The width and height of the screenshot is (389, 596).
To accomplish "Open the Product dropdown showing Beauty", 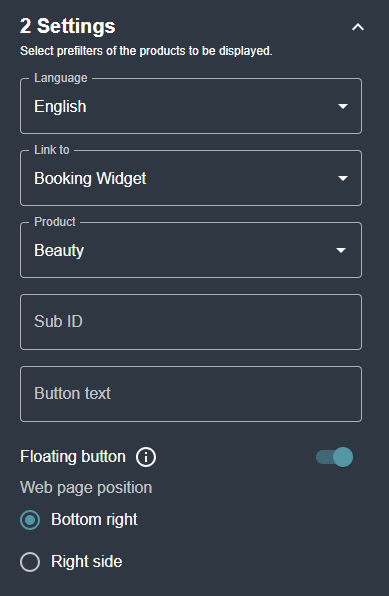I will coord(191,250).
